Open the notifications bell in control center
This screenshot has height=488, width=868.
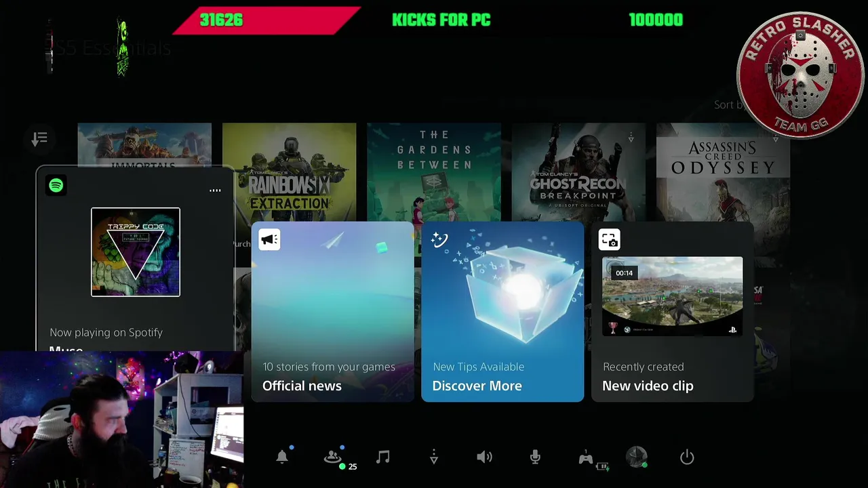coord(282,457)
